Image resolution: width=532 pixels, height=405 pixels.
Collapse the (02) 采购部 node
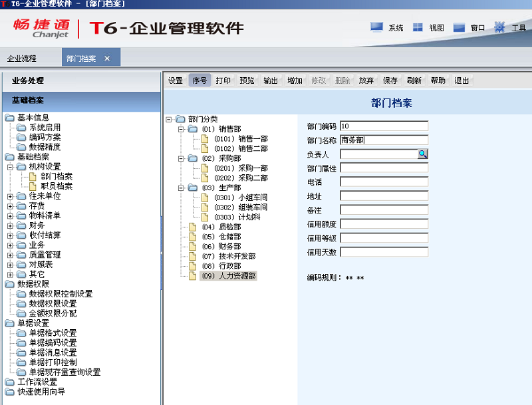coord(181,159)
